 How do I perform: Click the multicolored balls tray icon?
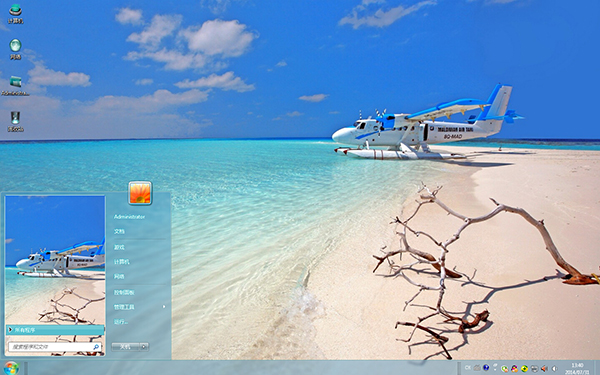(515, 368)
